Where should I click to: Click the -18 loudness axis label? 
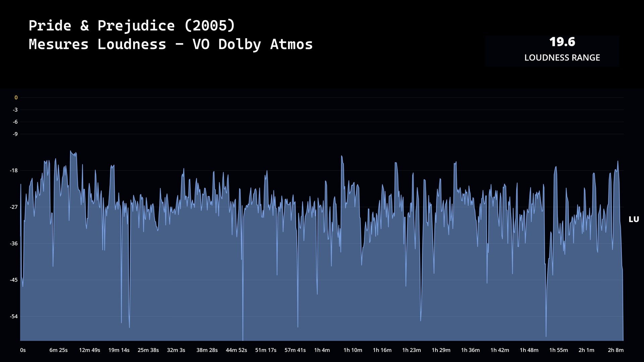coord(14,171)
